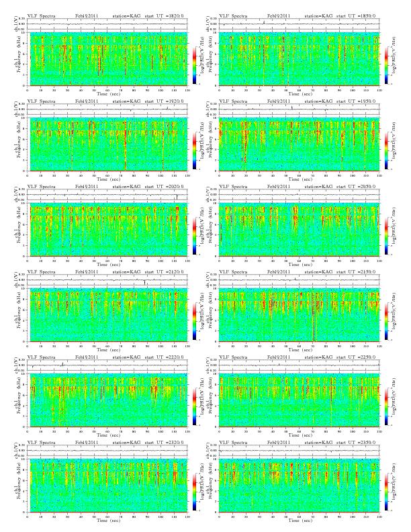Click the title text 'start UT =1820:0'
Image resolution: width=411 pixels, height=532 pixels.
click(164, 16)
